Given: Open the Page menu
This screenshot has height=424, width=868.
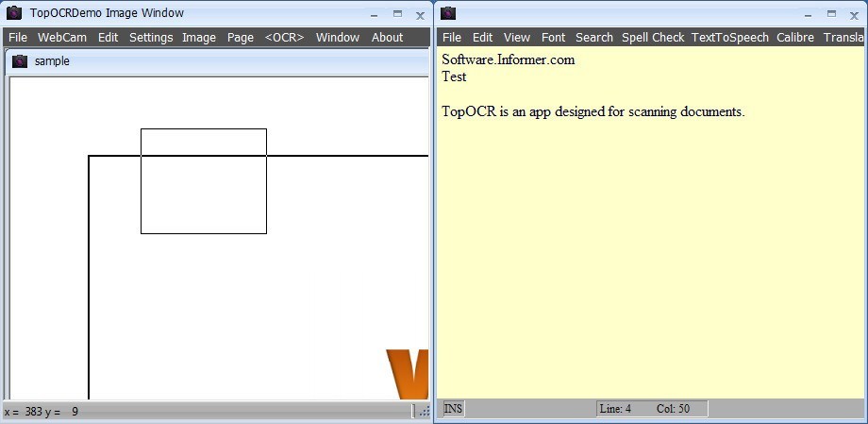Looking at the screenshot, I should pyautogui.click(x=241, y=38).
